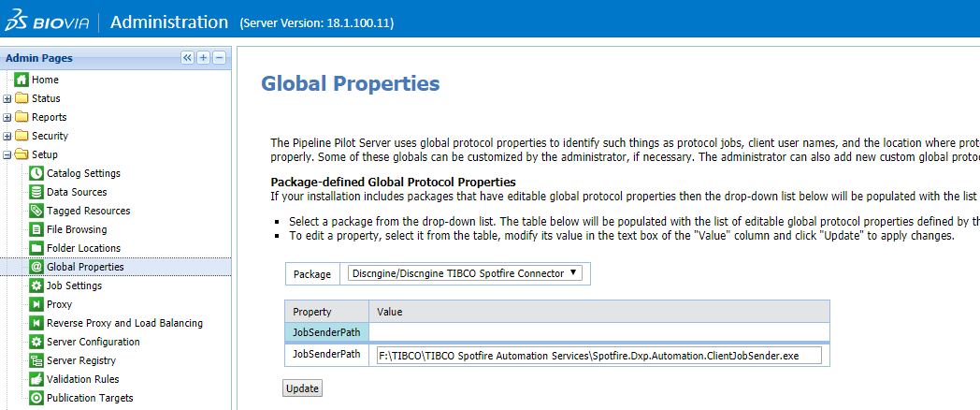This screenshot has width=980, height=410.
Task: Open Publication Targets page
Action: (x=90, y=398)
